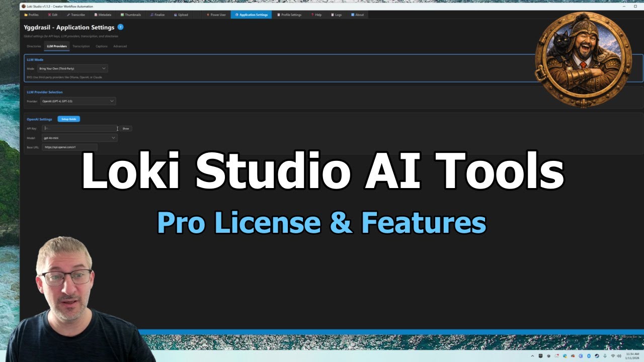The width and height of the screenshot is (644, 362).
Task: Click the gray gear-like tray icon
Action: point(549,356)
